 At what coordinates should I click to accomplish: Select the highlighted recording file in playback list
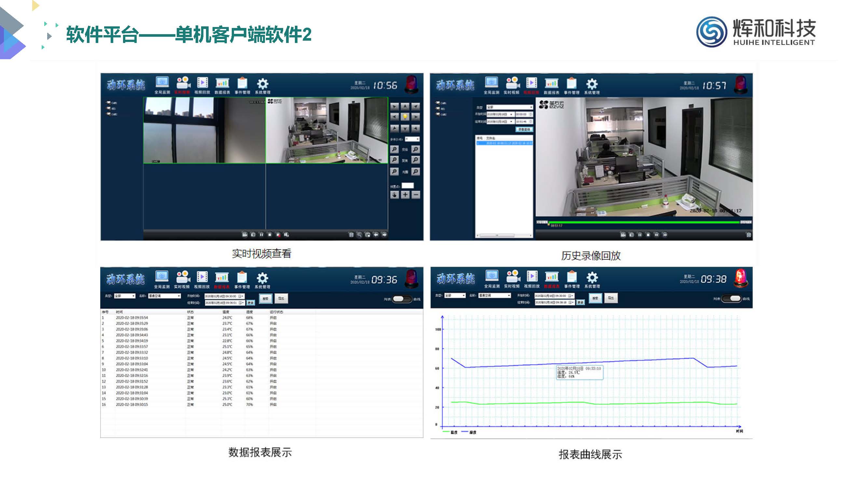click(504, 143)
